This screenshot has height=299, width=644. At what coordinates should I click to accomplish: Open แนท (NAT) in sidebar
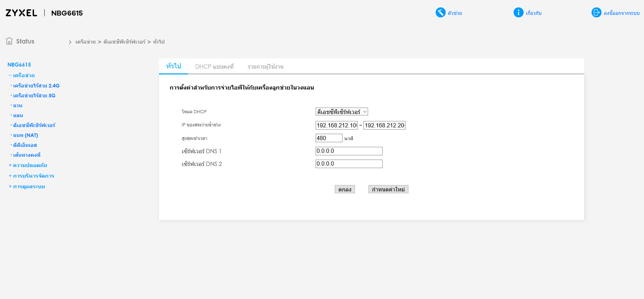[x=26, y=135]
